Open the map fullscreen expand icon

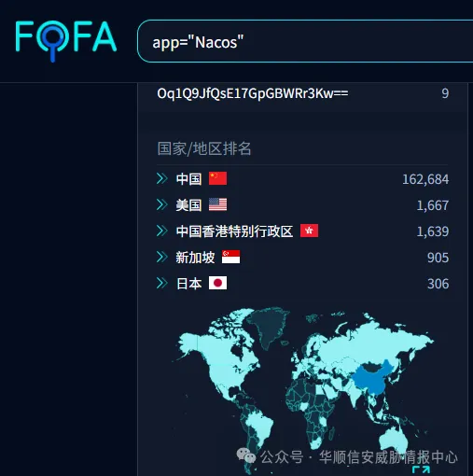click(421, 469)
